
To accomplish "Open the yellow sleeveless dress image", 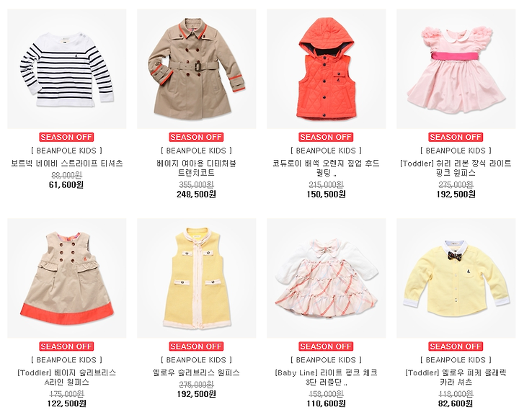I will tap(197, 278).
